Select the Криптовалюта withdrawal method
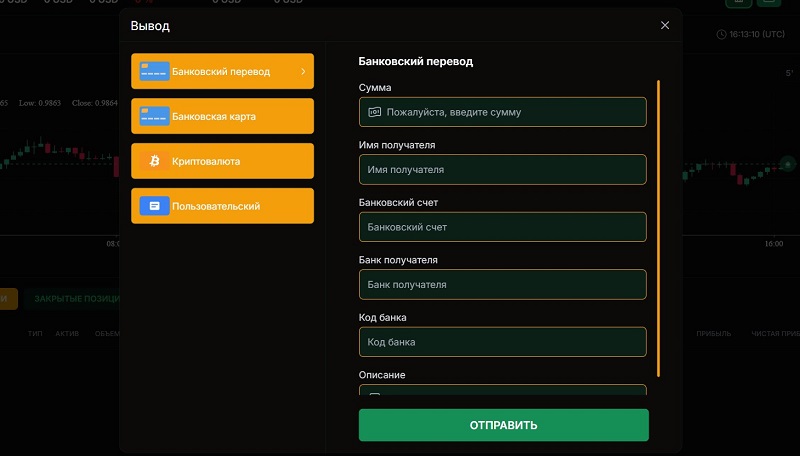The height and width of the screenshot is (456, 800). (222, 161)
